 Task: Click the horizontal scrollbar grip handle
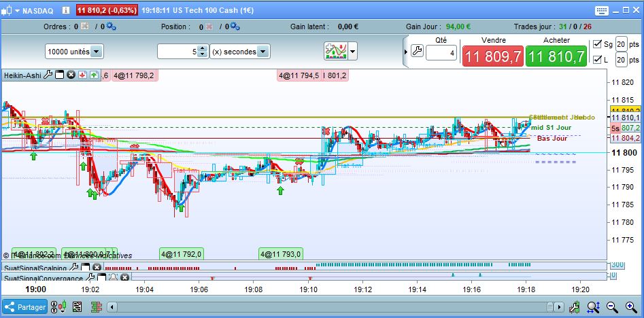point(552,307)
